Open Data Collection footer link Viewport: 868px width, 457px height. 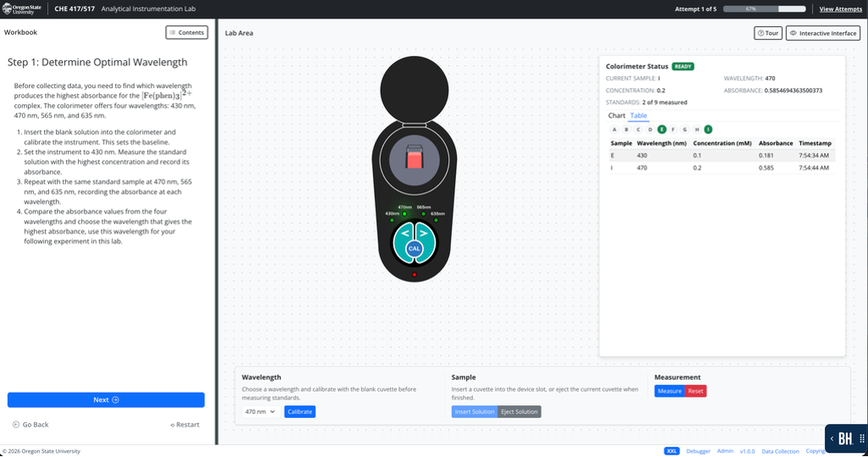click(x=781, y=451)
